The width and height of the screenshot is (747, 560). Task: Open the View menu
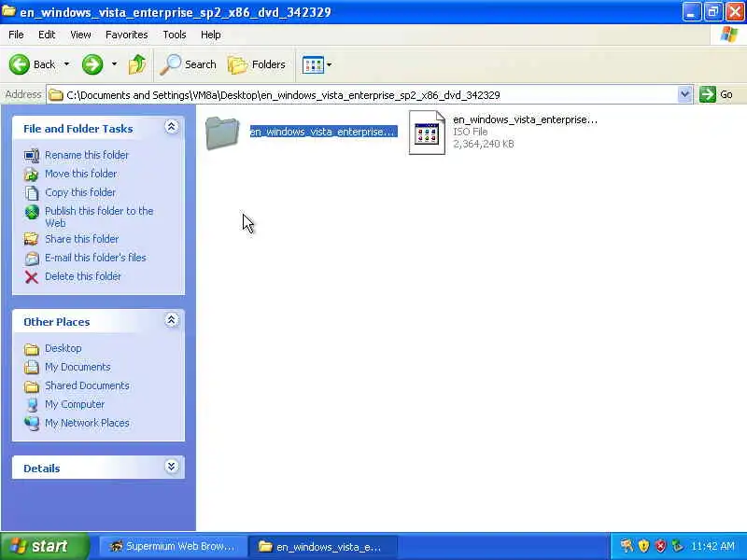coord(80,35)
